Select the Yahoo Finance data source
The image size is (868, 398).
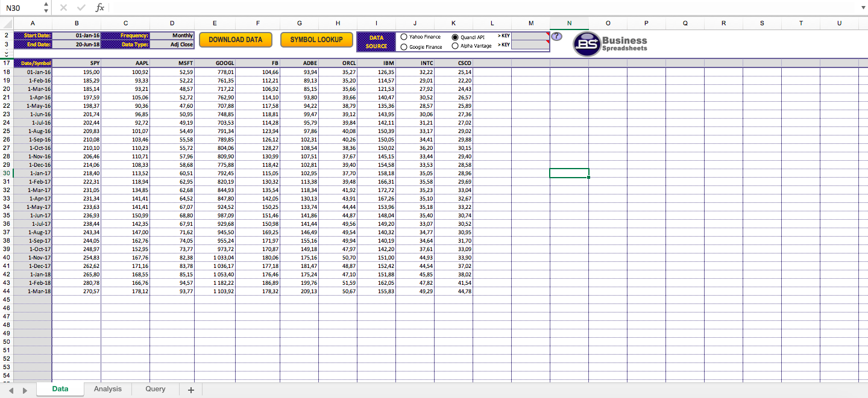tap(404, 37)
